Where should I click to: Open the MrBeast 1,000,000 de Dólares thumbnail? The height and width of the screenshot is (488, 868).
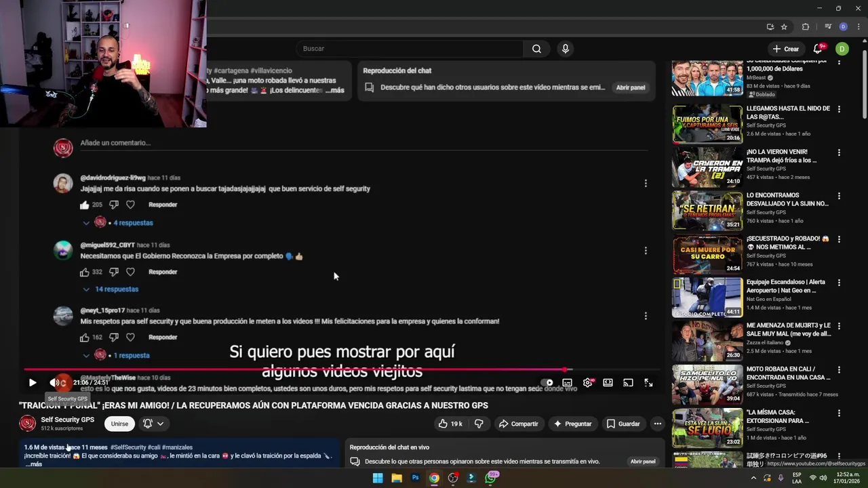[x=707, y=79]
